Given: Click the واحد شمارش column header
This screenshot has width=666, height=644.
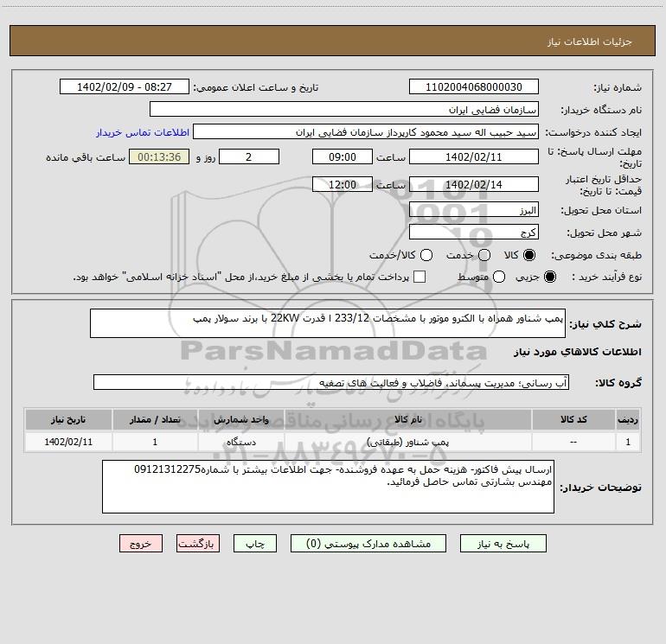Looking at the screenshot, I should tap(240, 419).
